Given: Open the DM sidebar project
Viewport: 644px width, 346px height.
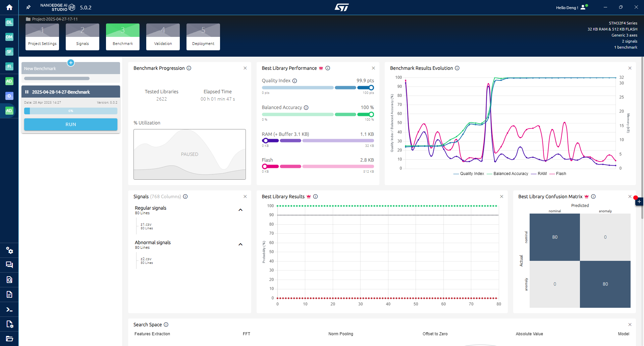Looking at the screenshot, I should pyautogui.click(x=9, y=37).
